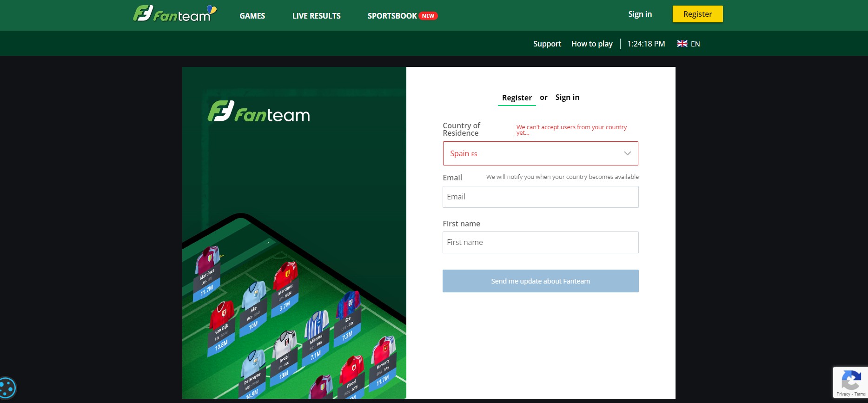Screen dimensions: 868x403
Task: Click the reCAPTCHA Terms link
Action: click(860, 394)
